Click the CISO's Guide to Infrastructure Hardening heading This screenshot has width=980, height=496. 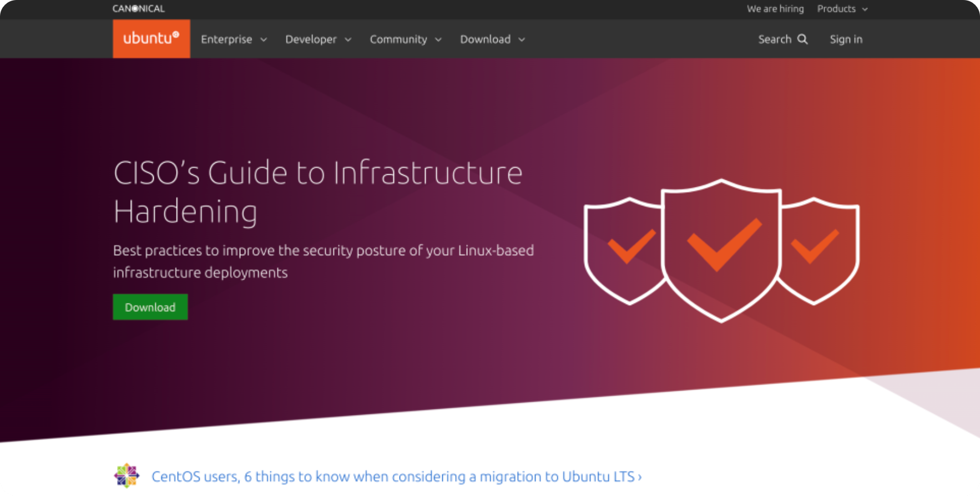[318, 192]
